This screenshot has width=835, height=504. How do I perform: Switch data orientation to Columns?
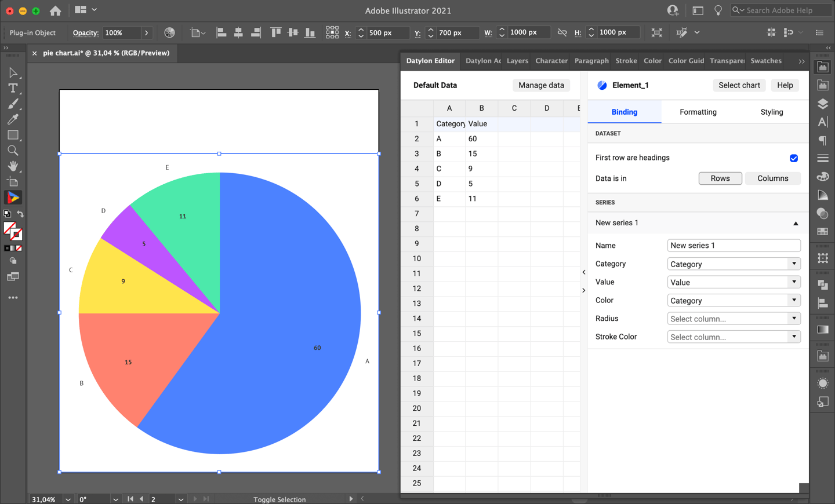pyautogui.click(x=773, y=178)
